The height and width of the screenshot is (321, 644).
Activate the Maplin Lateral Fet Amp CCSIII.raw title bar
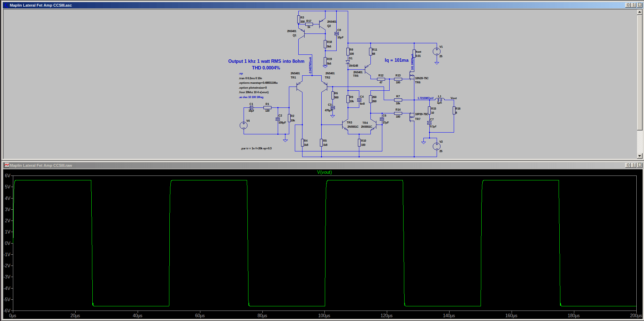pyautogui.click(x=41, y=165)
